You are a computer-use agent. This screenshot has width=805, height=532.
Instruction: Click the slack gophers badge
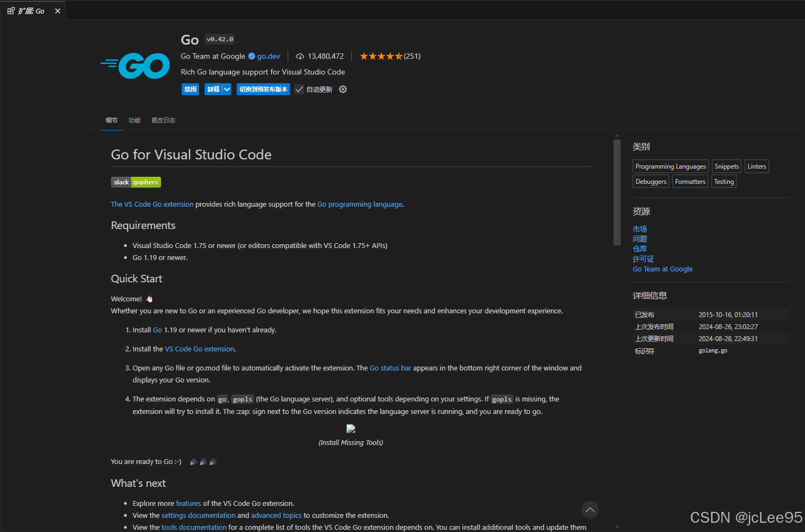pos(136,182)
